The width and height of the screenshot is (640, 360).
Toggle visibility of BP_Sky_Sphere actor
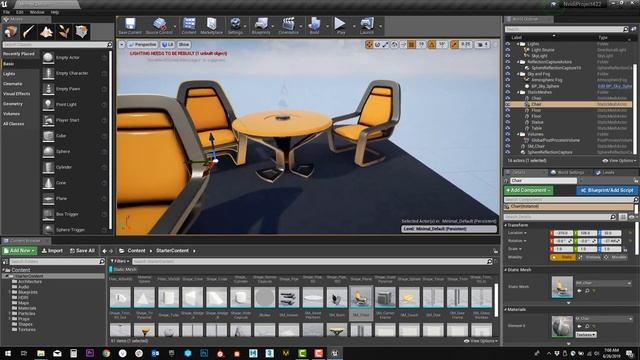click(508, 86)
